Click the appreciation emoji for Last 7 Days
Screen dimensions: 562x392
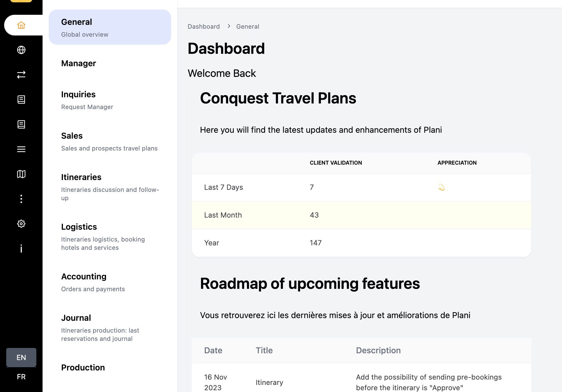441,187
